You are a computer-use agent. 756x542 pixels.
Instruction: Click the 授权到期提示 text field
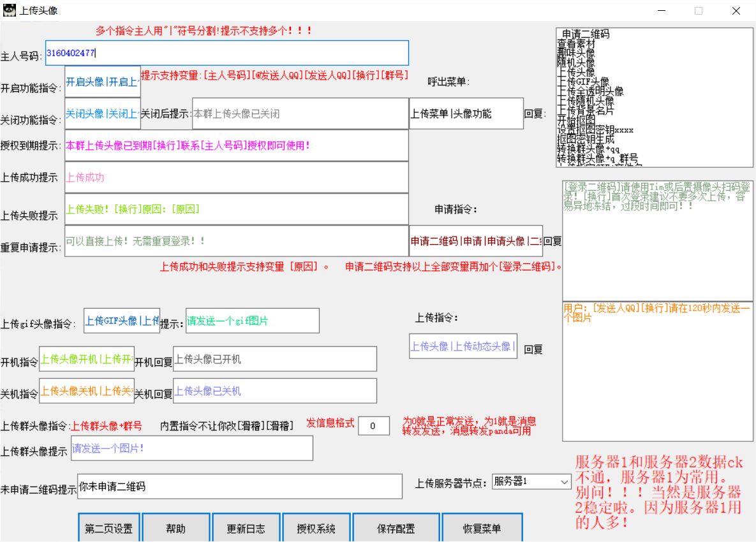click(x=237, y=145)
